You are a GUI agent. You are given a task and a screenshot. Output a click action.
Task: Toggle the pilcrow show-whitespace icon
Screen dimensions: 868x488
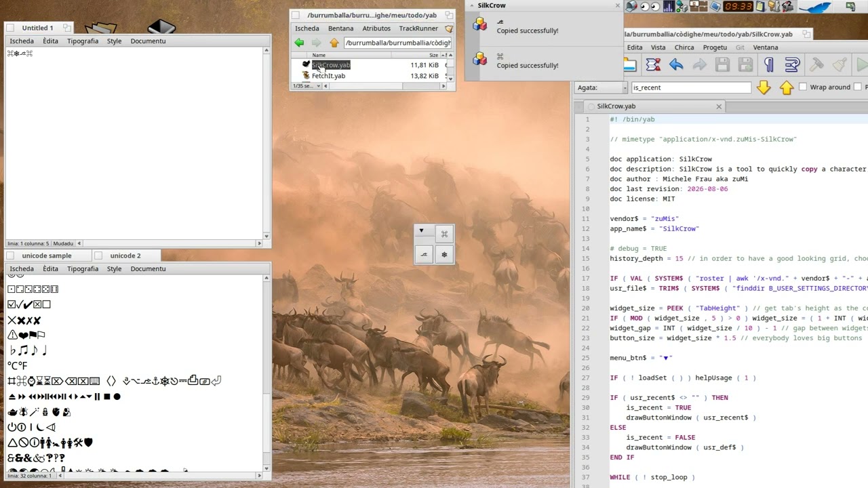(x=769, y=64)
